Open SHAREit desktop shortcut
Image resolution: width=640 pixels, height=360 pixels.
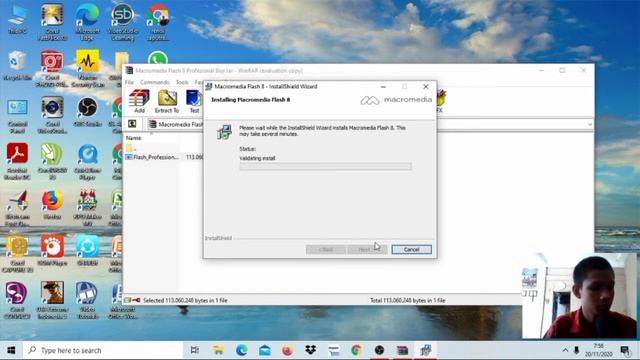click(x=87, y=251)
